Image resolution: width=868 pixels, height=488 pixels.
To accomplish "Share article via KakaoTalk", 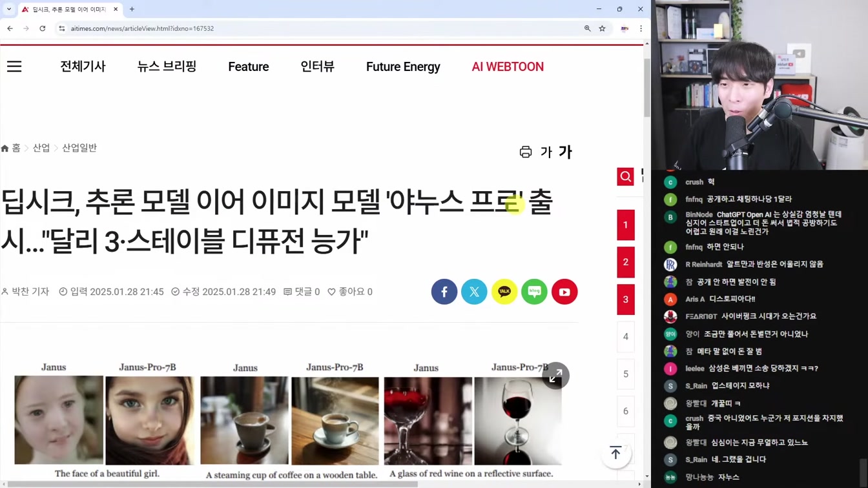I will pos(504,292).
